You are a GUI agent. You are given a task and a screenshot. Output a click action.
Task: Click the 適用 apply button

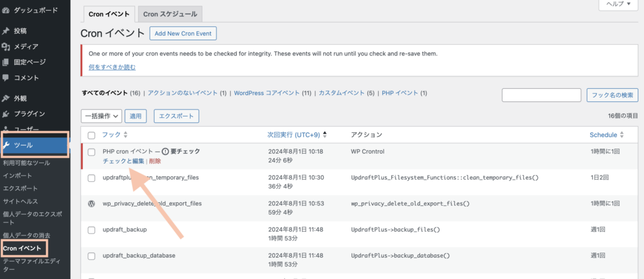pos(136,116)
